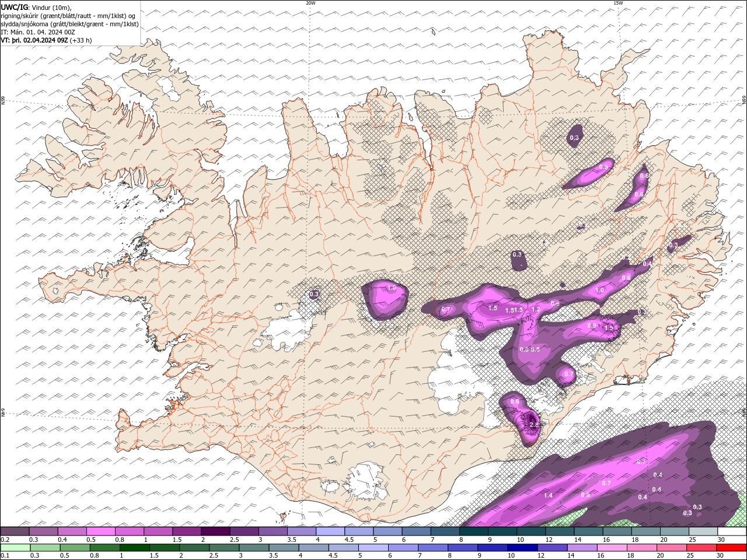Image resolution: width=747 pixels, height=560 pixels.
Task: Click the pale green 0.1 swatch in bottom legend row
Action: [15, 547]
